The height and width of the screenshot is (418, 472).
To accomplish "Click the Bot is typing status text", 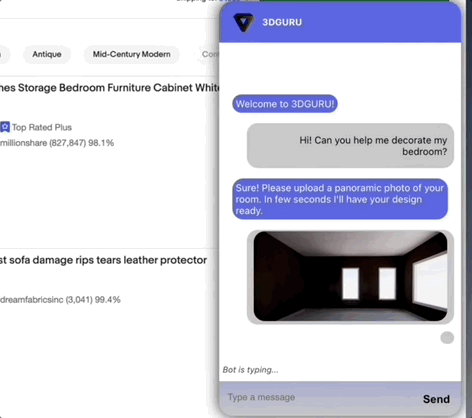I will point(250,370).
